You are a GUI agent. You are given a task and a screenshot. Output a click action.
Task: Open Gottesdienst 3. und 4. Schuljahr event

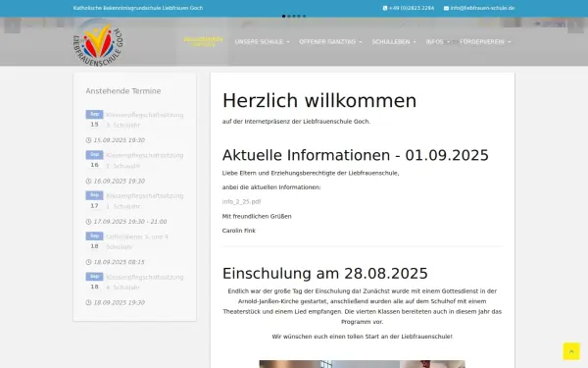coord(137,241)
